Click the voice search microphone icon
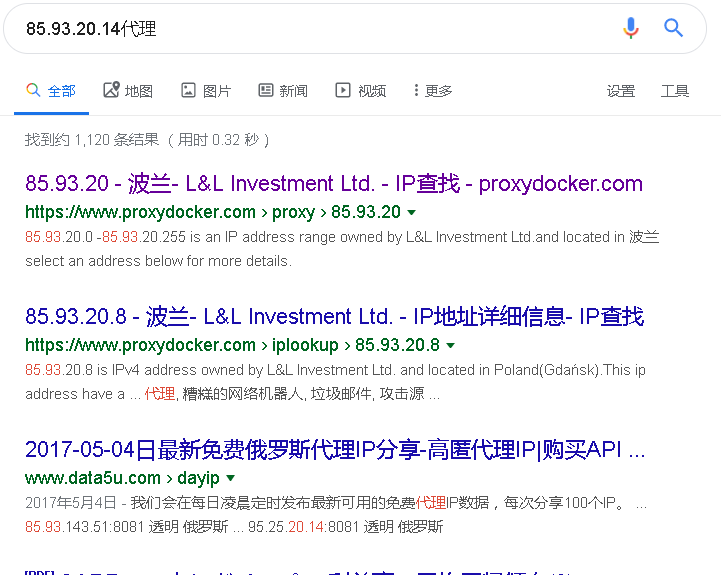The image size is (721, 575). 631,28
